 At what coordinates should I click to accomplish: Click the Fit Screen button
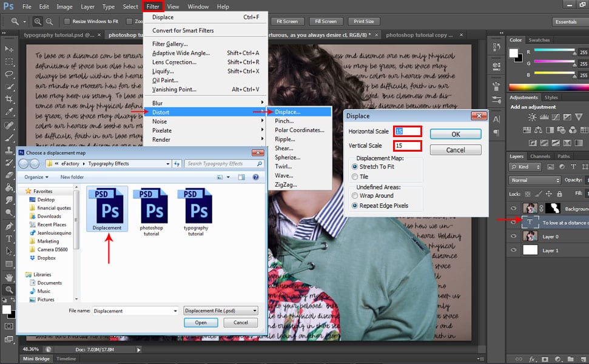287,21
